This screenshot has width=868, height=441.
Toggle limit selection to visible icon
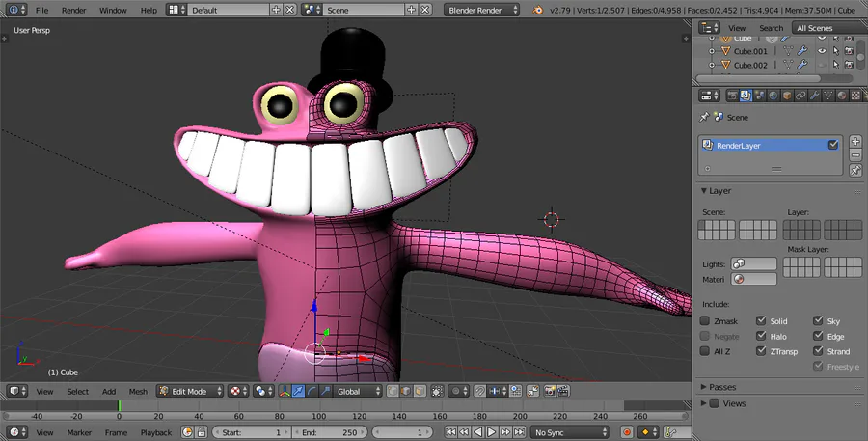point(437,391)
